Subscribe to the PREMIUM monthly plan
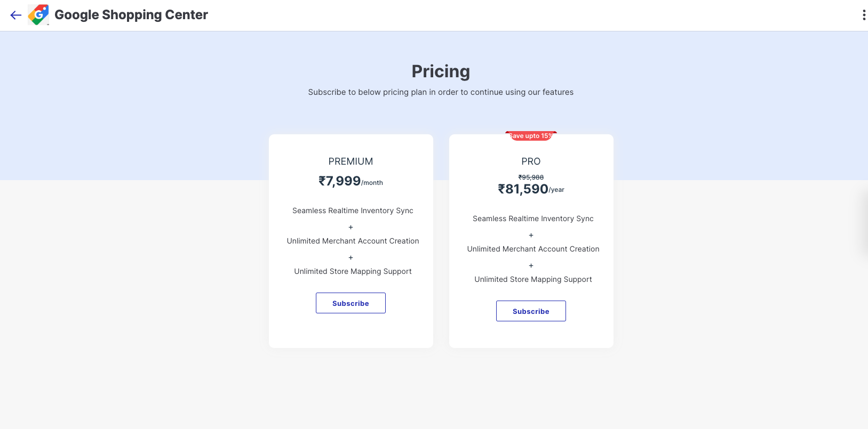This screenshot has height=429, width=868. coord(351,303)
